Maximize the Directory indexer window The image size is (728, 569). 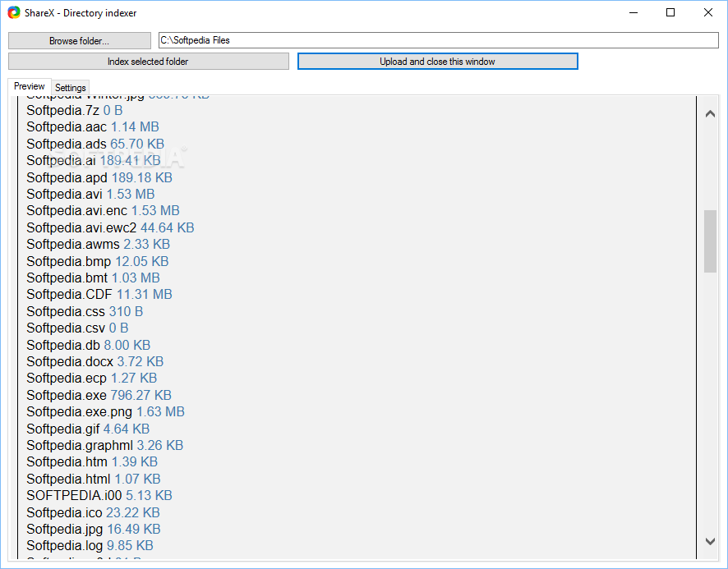point(670,12)
